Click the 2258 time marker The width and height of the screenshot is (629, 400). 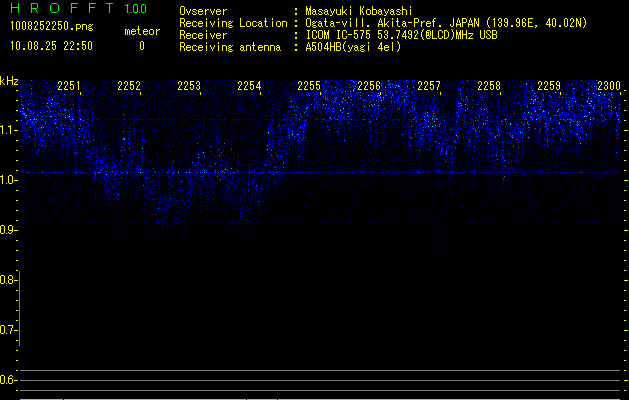pos(489,86)
